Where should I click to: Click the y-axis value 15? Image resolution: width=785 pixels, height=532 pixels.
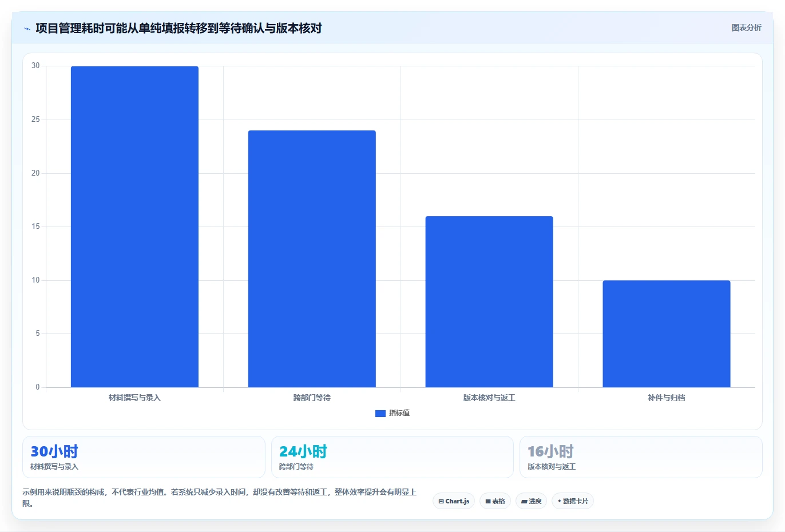pyautogui.click(x=36, y=227)
